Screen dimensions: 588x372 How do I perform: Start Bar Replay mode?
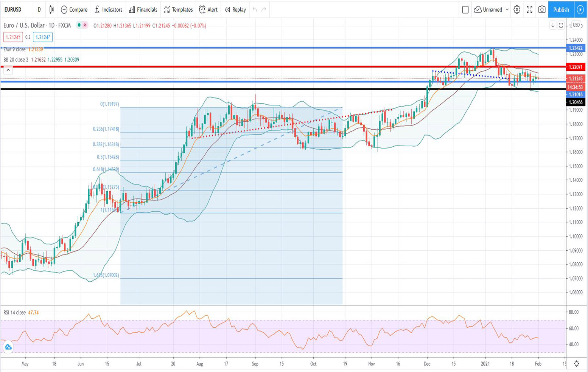click(235, 10)
